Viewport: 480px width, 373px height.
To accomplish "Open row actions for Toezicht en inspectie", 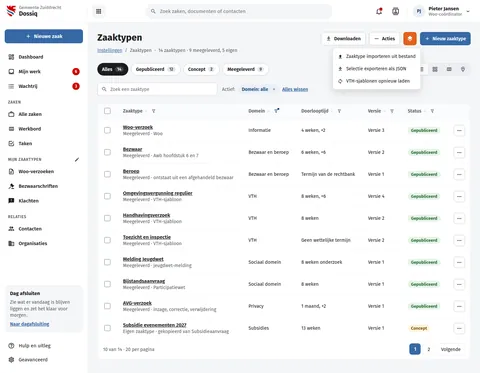I will click(x=459, y=240).
